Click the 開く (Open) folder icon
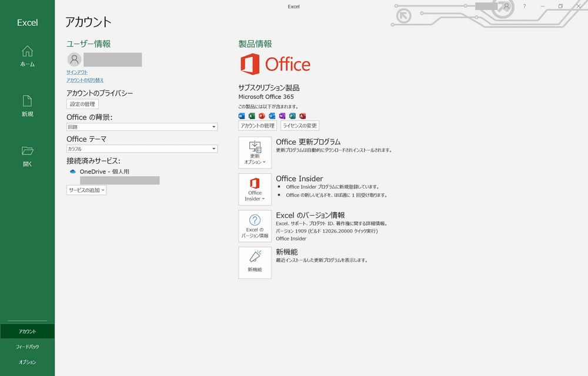This screenshot has width=588, height=376. 28,151
